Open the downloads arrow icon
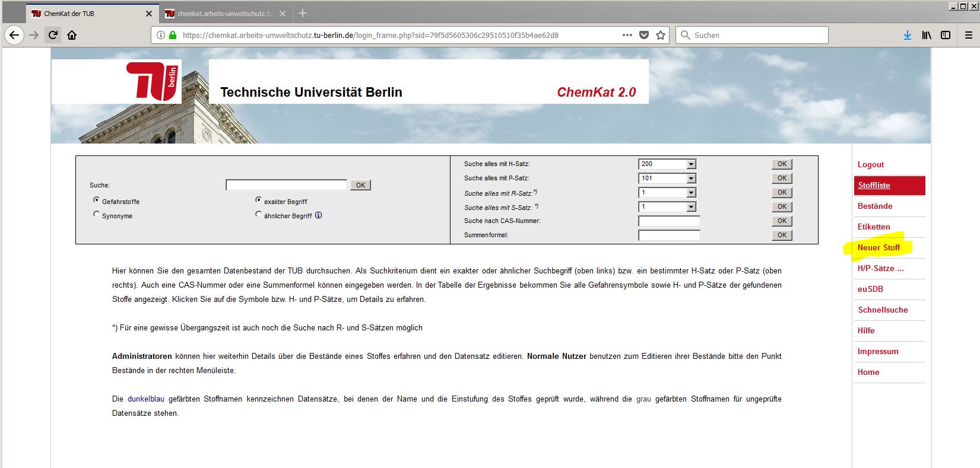Viewport: 980px width, 468px height. 907,35
